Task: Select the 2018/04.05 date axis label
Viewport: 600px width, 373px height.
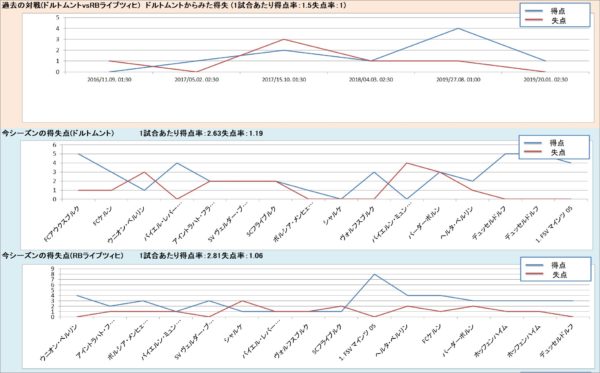Action: 371,80
